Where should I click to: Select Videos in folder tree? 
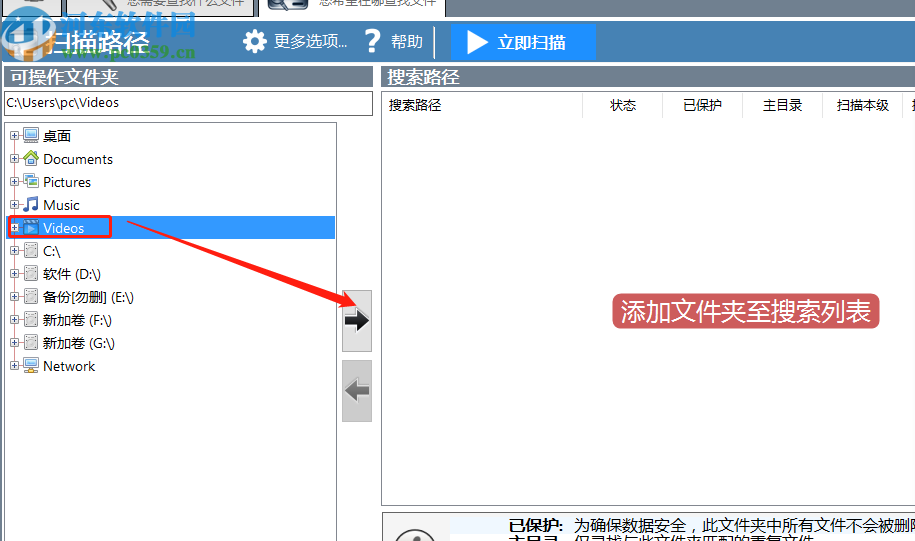coord(64,228)
